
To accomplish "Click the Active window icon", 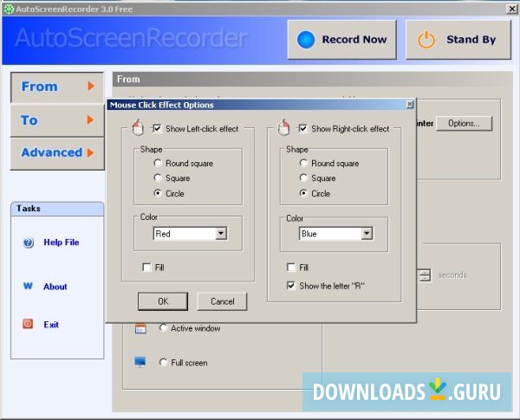I will (x=140, y=328).
